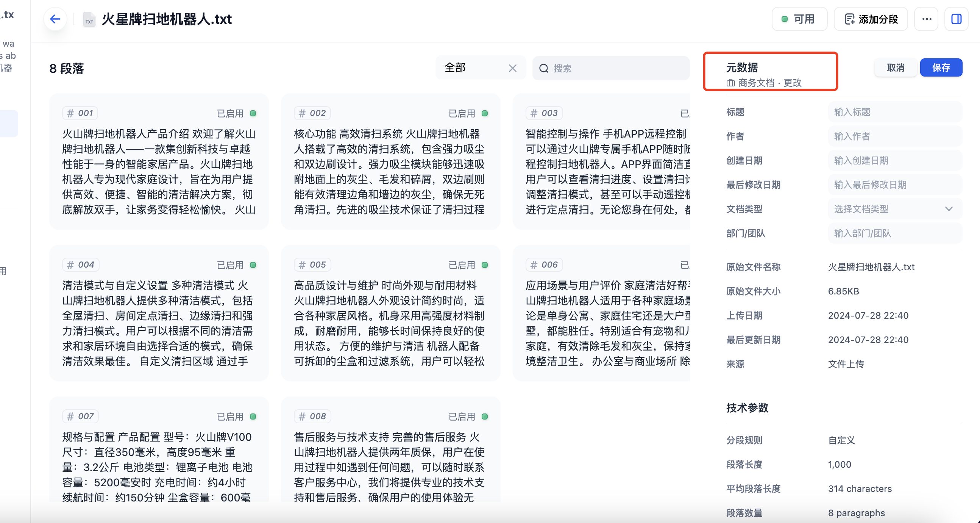Click the building icon under 元数据
This screenshot has height=523, width=980.
[730, 83]
